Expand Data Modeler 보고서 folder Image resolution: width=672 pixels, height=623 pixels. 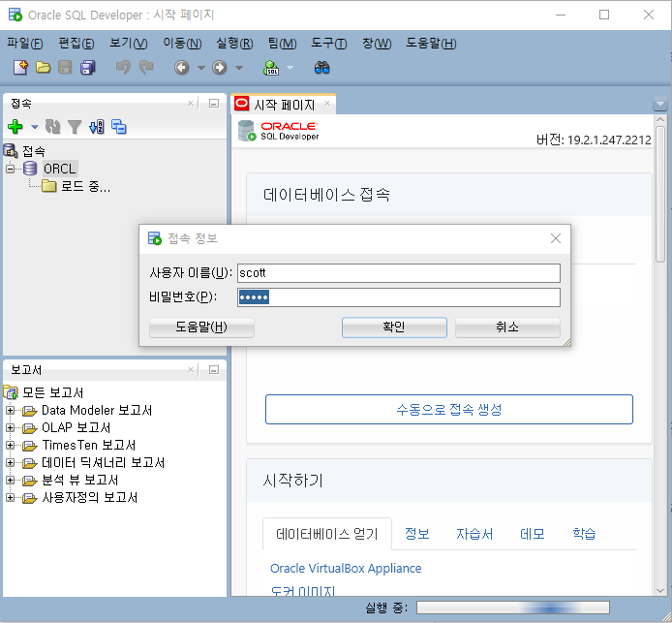click(11, 411)
